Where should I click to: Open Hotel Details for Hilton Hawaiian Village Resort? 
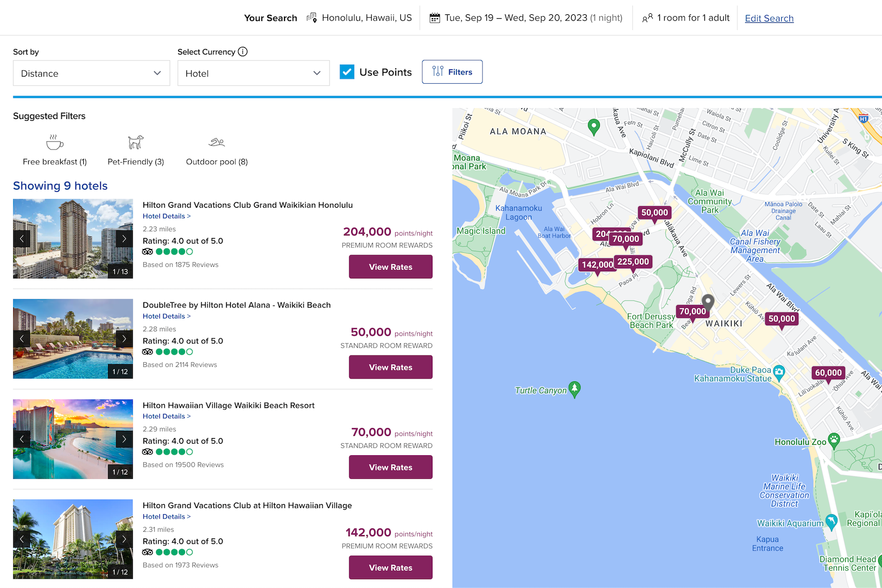click(166, 417)
